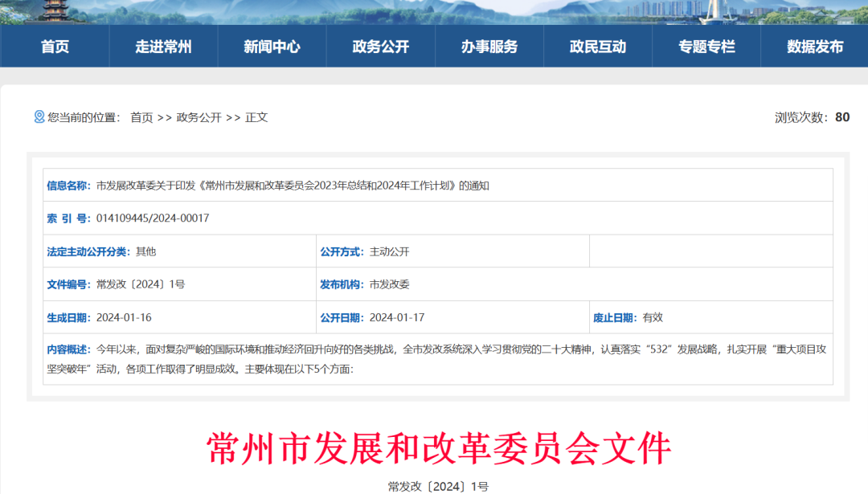
Task: Open the 办事服务 navigation item
Action: [489, 47]
